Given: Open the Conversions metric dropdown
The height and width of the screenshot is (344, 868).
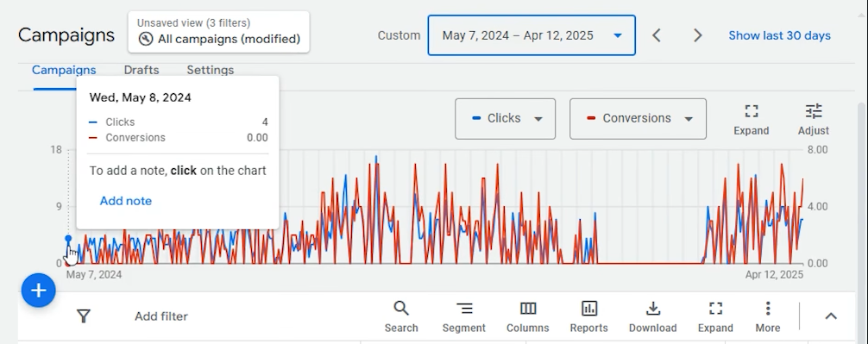Looking at the screenshot, I should tap(638, 119).
